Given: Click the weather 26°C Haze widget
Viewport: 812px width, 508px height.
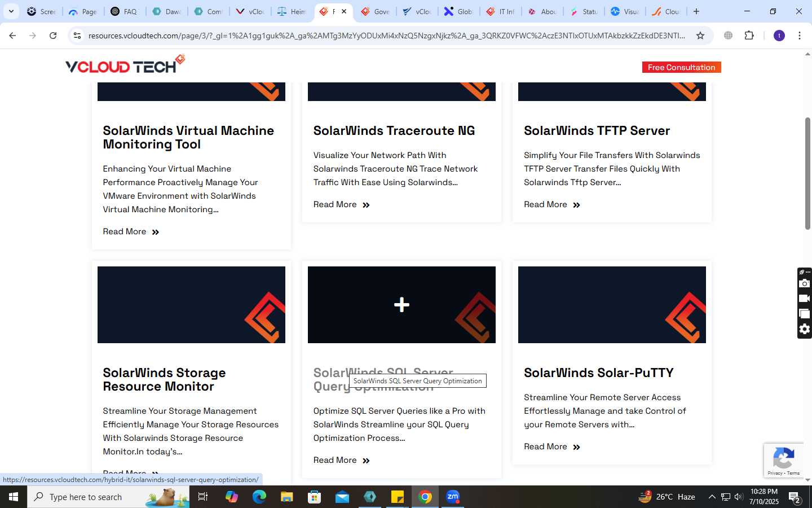Looking at the screenshot, I should [x=667, y=497].
